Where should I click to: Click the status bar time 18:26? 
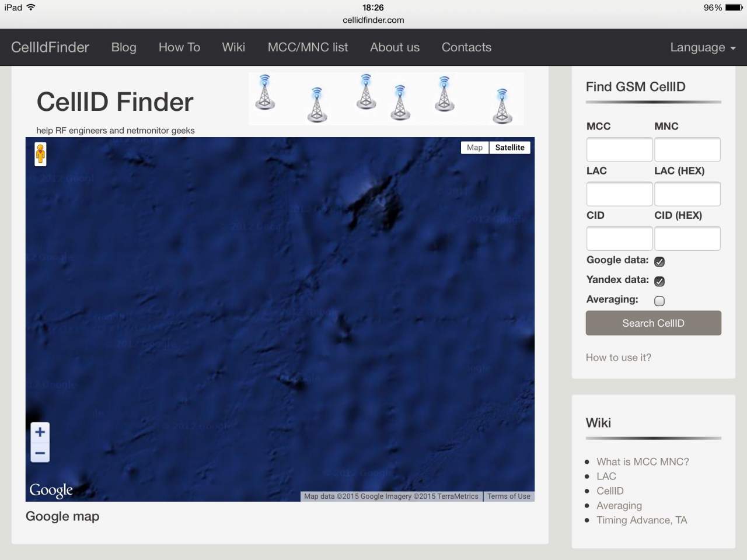pyautogui.click(x=373, y=8)
